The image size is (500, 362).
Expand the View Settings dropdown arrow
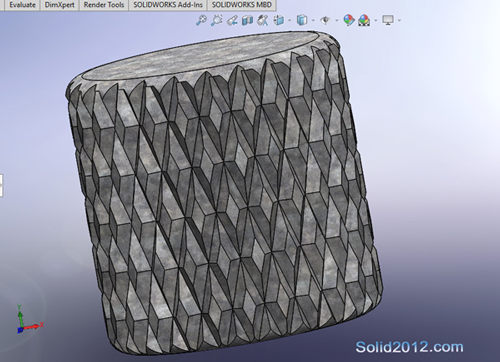point(399,21)
